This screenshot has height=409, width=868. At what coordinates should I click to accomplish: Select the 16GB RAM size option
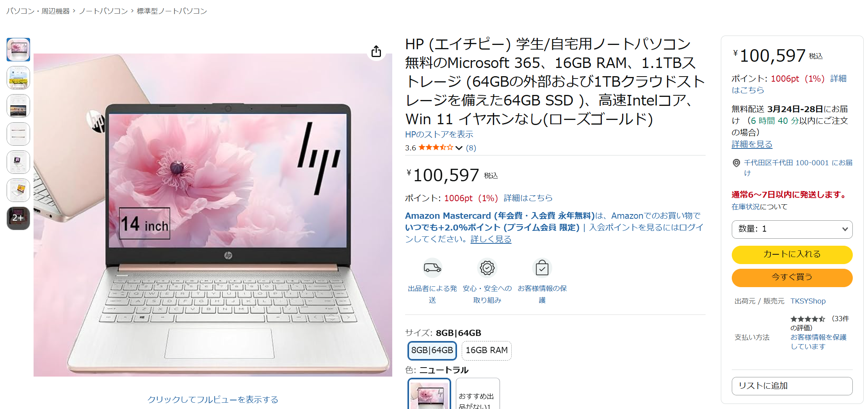point(486,350)
